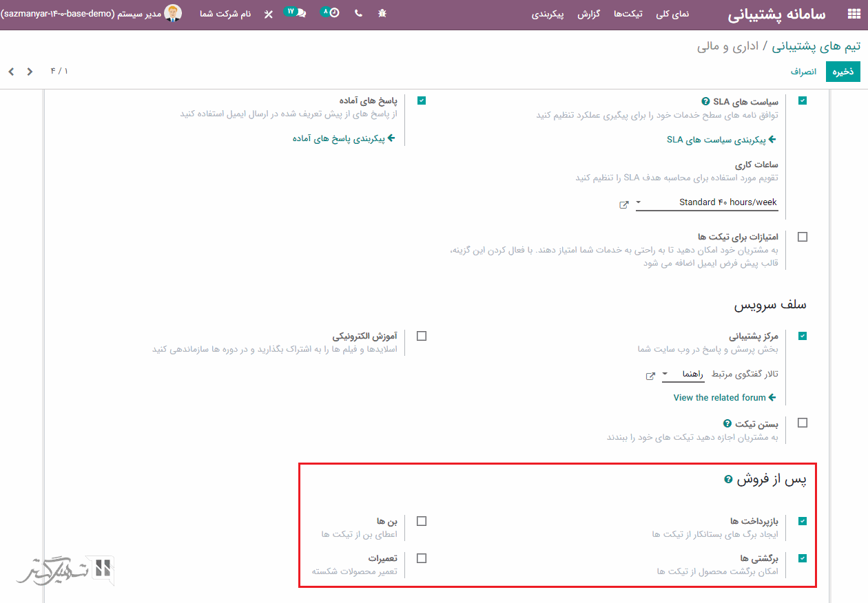Click the help icon next to پس از فروش
This screenshot has width=868, height=603.
(x=728, y=479)
